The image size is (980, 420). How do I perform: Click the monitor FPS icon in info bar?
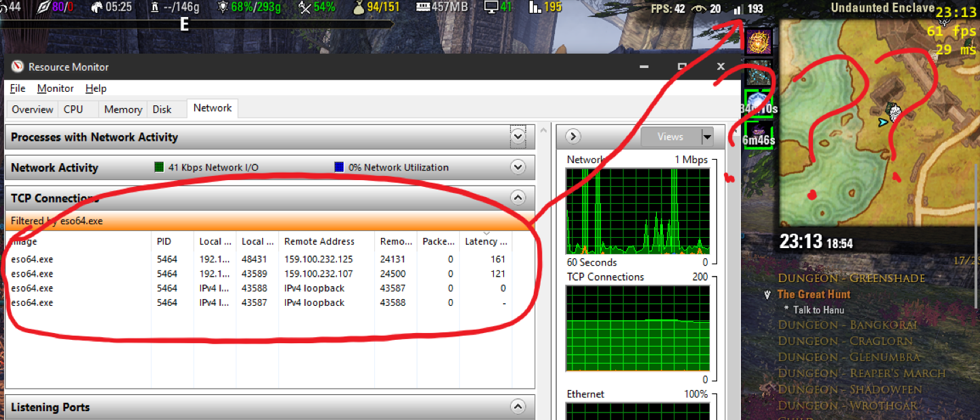[491, 7]
